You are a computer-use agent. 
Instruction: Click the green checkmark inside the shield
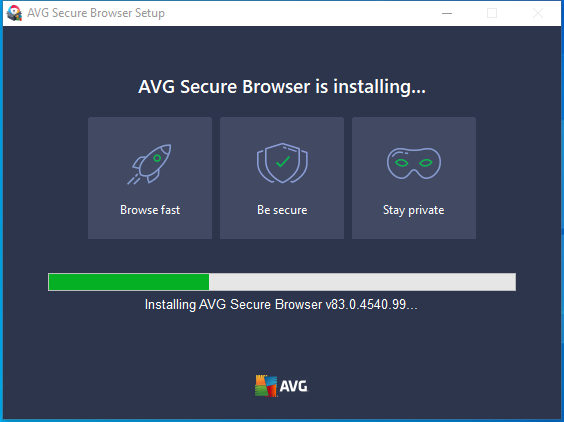(283, 162)
